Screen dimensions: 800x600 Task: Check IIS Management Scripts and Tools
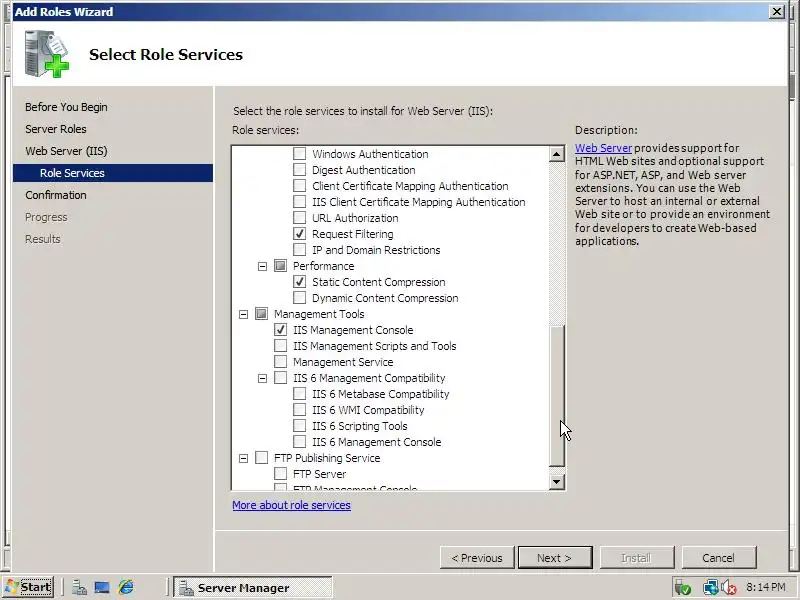(280, 345)
